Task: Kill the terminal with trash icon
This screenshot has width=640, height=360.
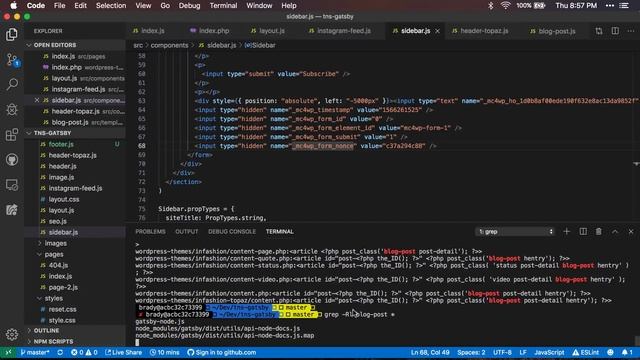Action: click(598, 231)
